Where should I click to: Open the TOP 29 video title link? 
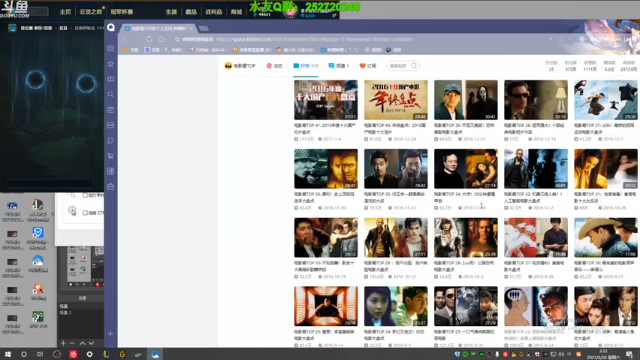(x=395, y=266)
